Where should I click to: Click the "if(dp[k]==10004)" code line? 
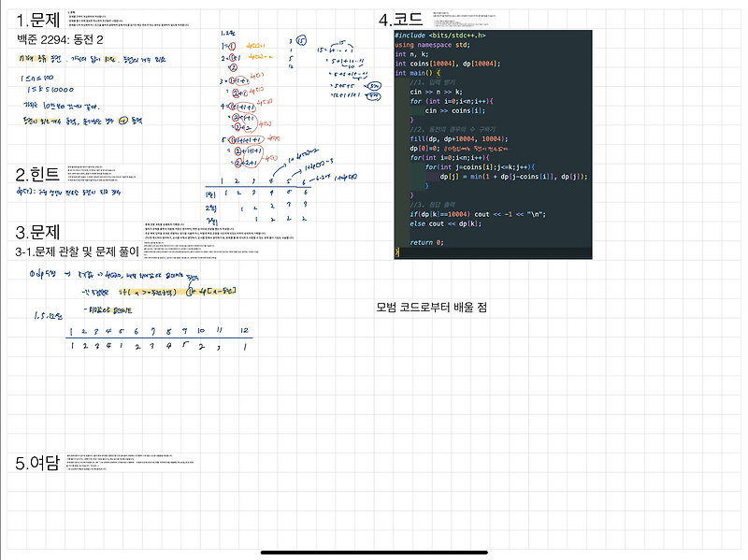point(478,214)
